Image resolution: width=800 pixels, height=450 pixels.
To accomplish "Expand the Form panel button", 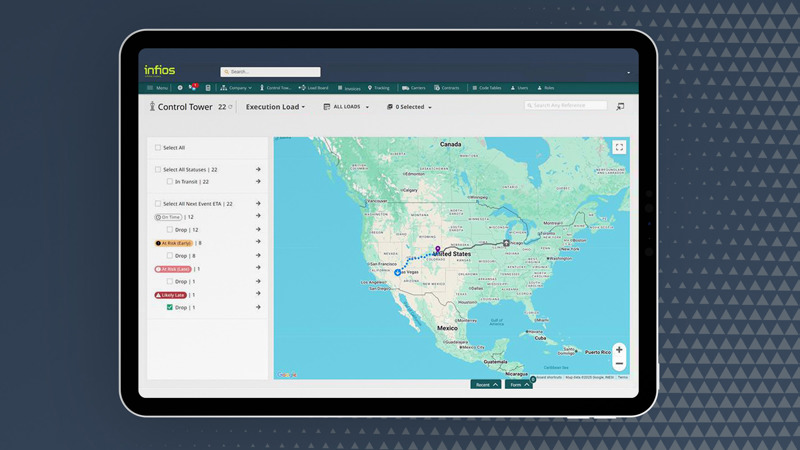I will [x=518, y=384].
